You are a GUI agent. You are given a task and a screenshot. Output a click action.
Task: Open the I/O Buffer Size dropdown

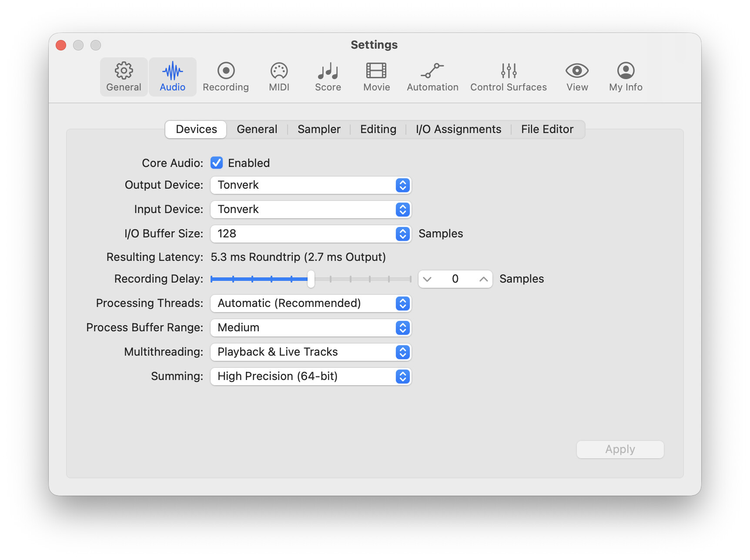(311, 234)
